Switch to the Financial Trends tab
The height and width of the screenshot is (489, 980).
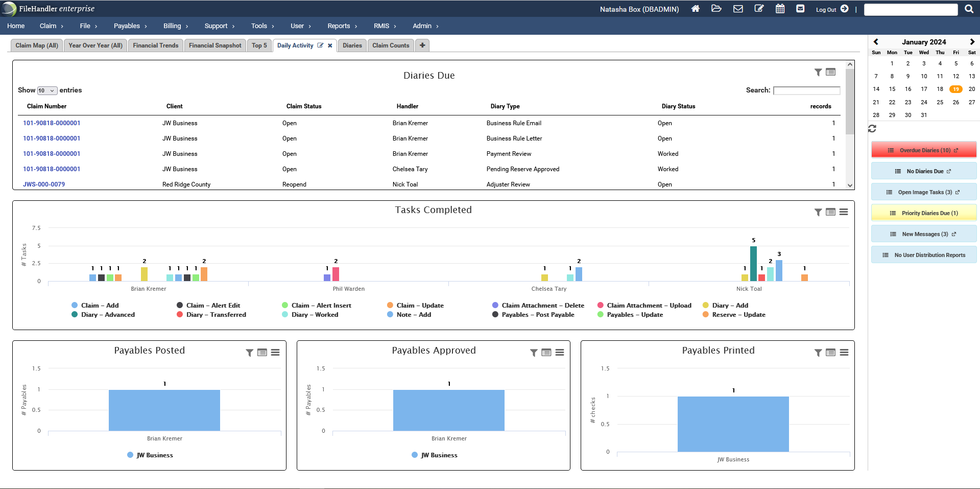coord(155,45)
